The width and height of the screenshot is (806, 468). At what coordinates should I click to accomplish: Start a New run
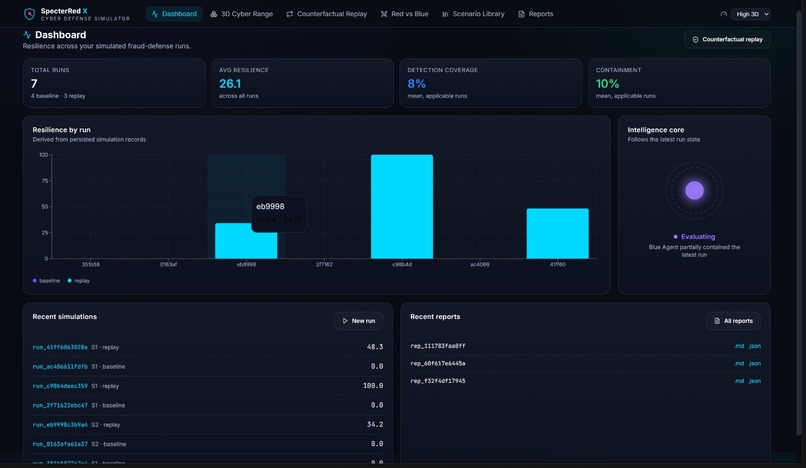pyautogui.click(x=358, y=321)
